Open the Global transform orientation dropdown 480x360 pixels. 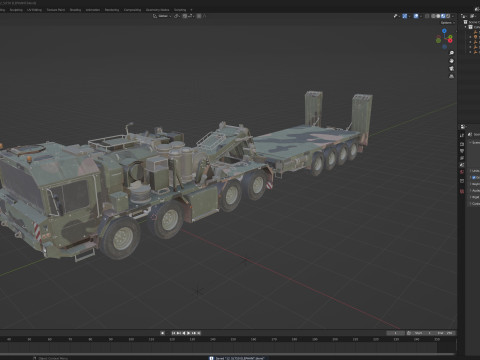click(x=162, y=16)
